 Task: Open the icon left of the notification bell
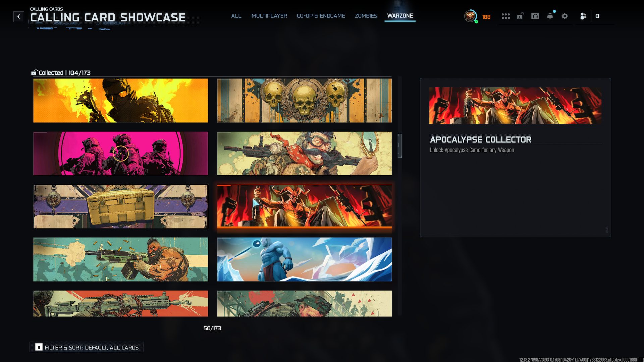[535, 16]
